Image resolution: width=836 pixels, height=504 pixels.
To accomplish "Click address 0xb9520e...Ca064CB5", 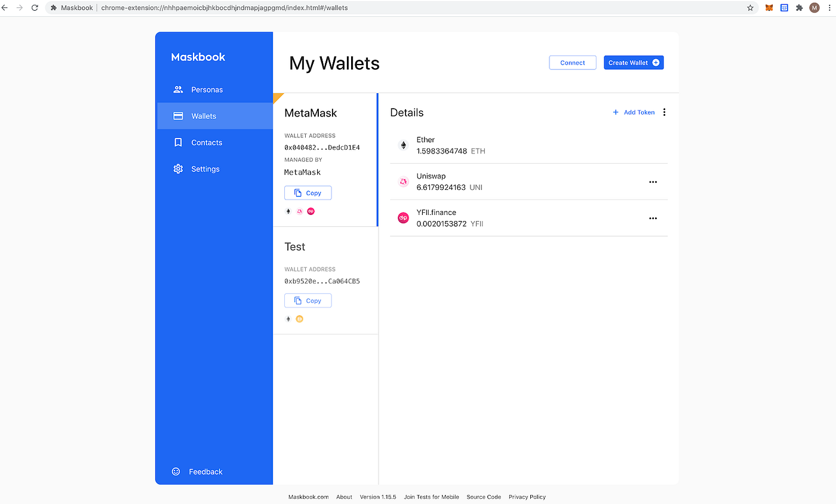I will 322,281.
